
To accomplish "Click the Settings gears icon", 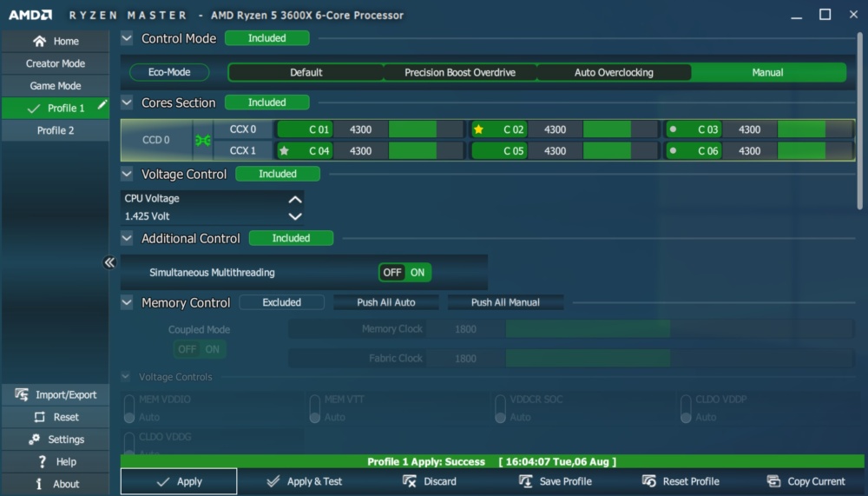I will pos(35,439).
